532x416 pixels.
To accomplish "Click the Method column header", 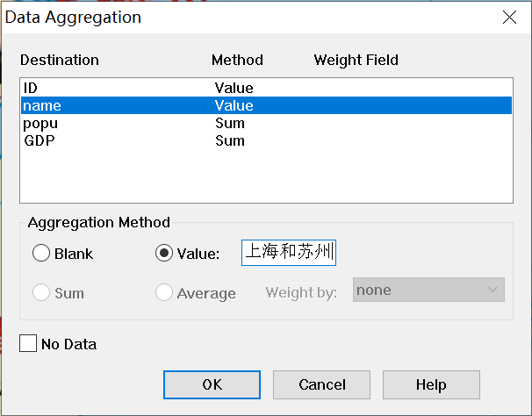I will click(x=237, y=60).
